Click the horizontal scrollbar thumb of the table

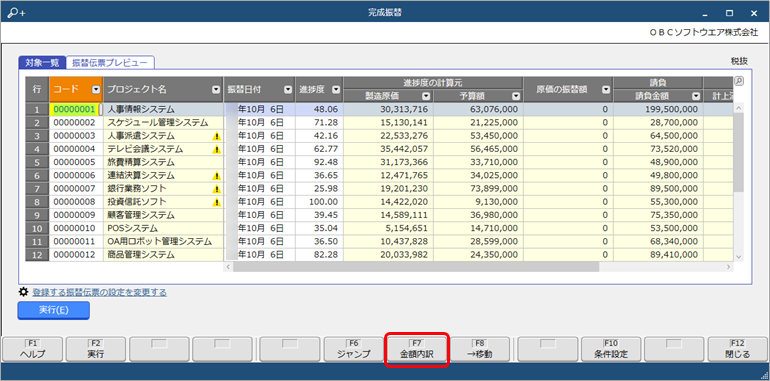416,267
